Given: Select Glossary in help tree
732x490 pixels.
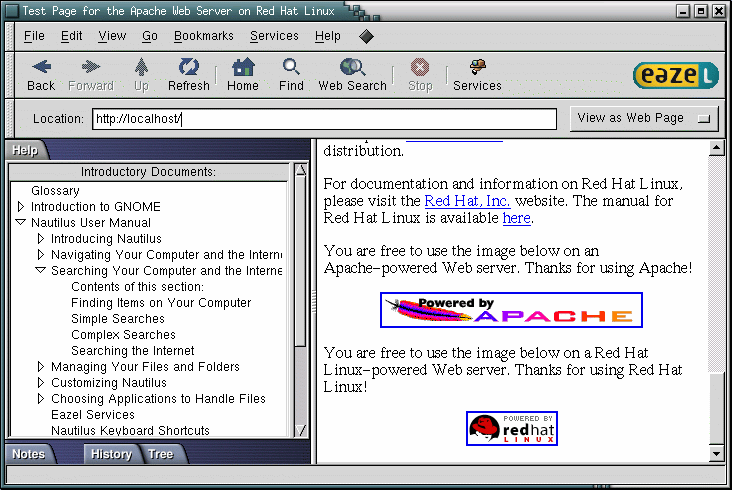Looking at the screenshot, I should pos(55,190).
